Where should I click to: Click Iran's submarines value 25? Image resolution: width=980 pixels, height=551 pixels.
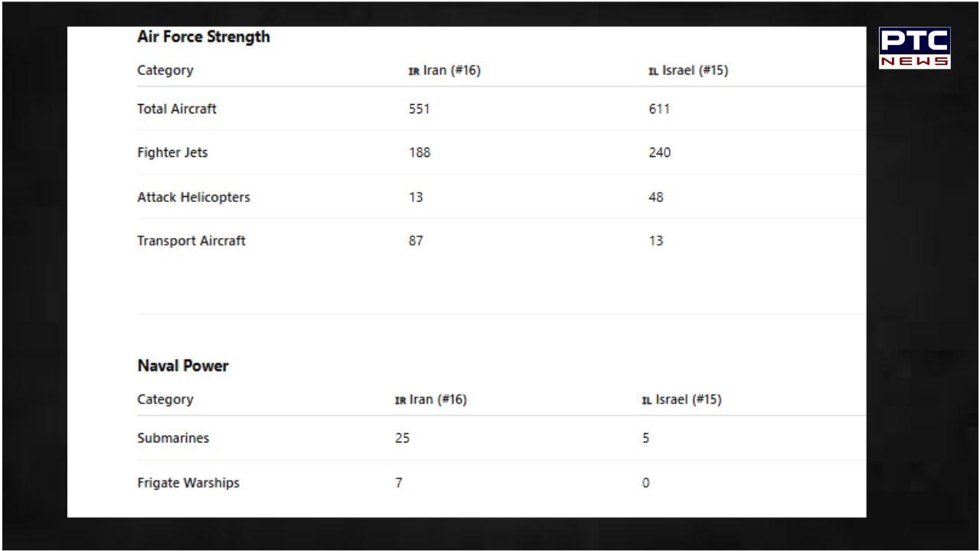click(x=402, y=439)
